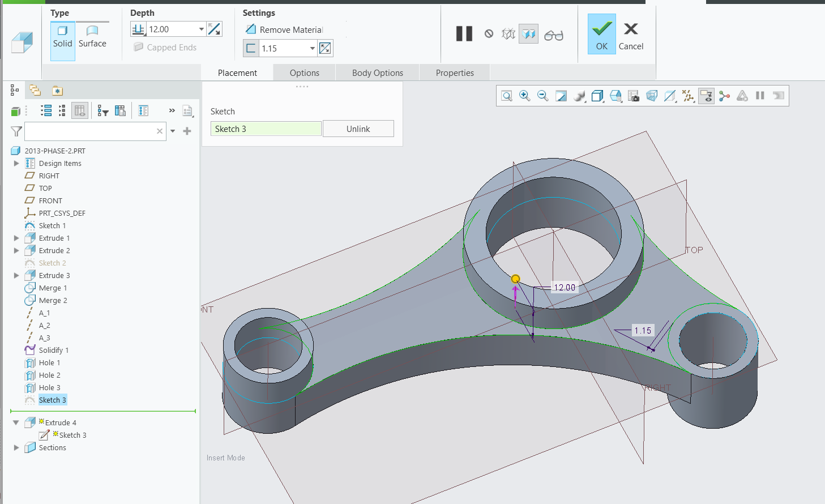Click the model tree filter search field

pyautogui.click(x=91, y=131)
